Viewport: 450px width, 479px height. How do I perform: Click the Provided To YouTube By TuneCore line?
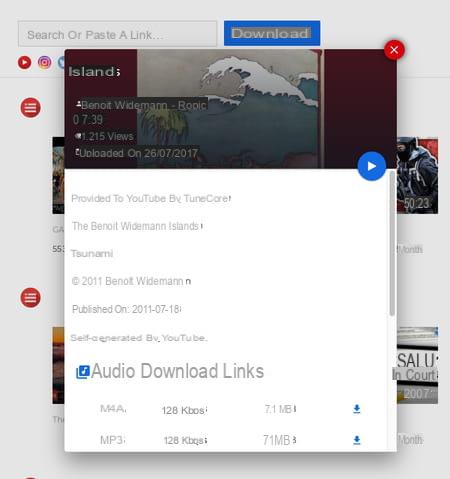[151, 199]
